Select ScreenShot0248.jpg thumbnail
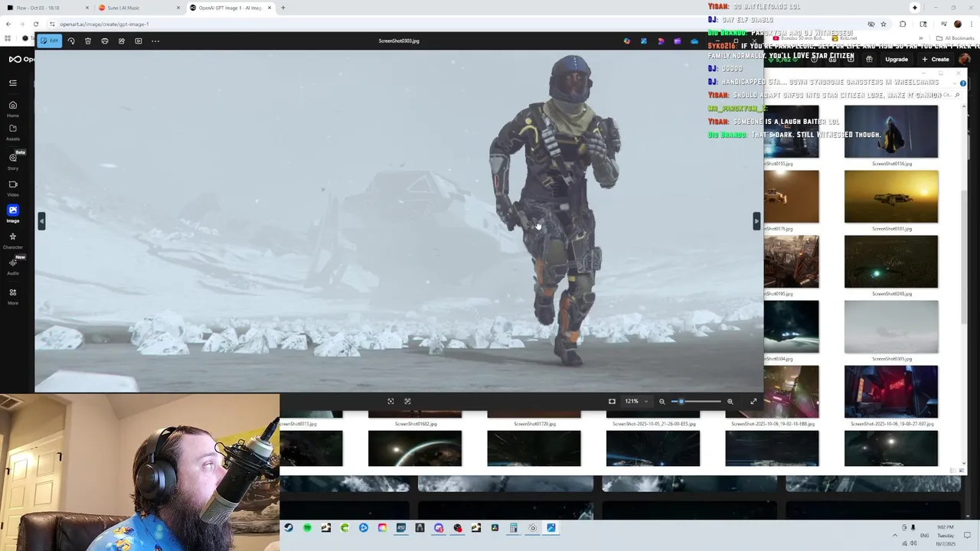The image size is (980, 551). [x=891, y=262]
